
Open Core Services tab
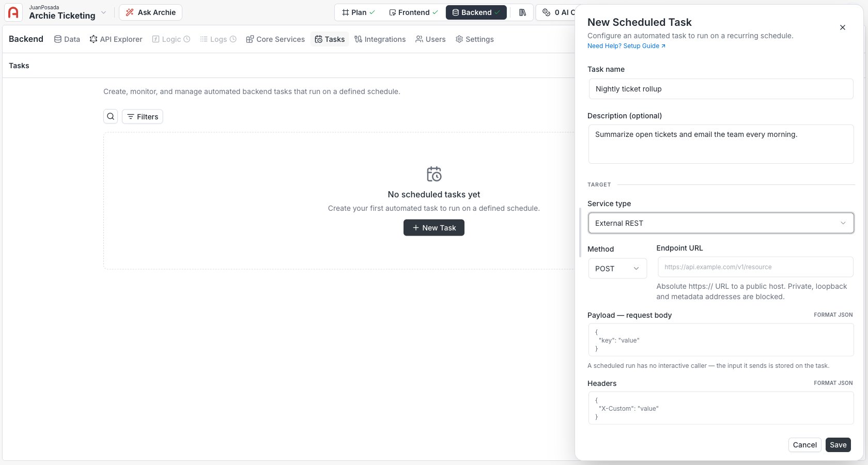click(275, 39)
